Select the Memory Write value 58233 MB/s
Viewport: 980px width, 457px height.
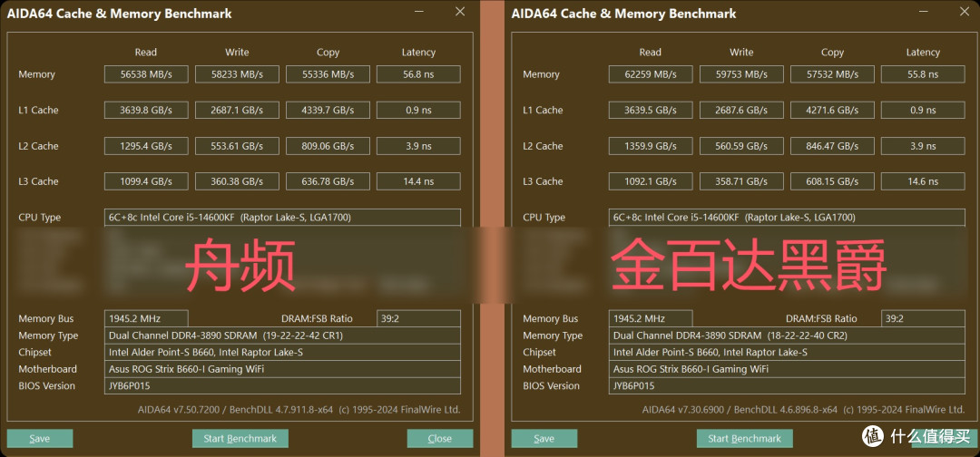(237, 74)
